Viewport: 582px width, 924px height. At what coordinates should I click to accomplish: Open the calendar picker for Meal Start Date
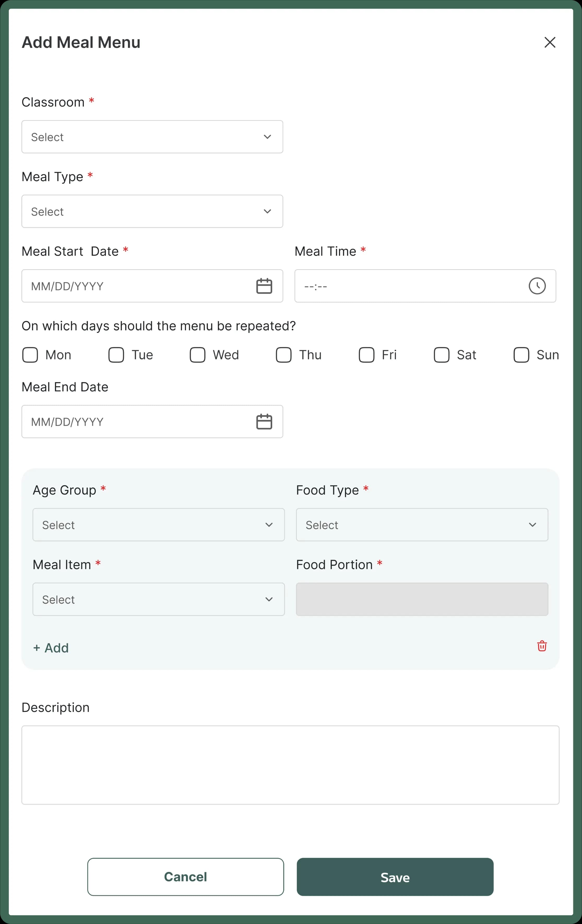click(x=264, y=285)
